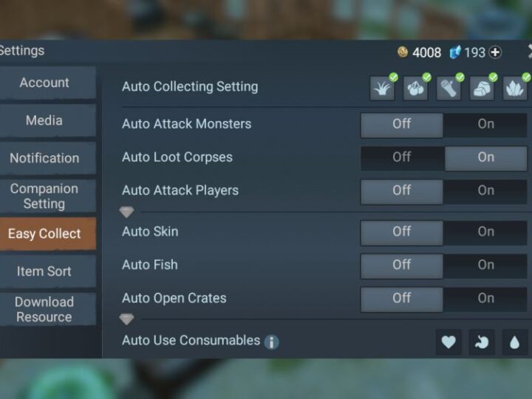The height and width of the screenshot is (399, 532).
Task: Open Companion Setting section
Action: 44,197
